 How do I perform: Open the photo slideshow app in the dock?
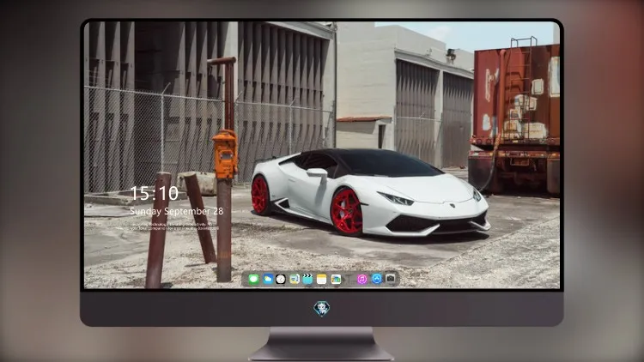pos(336,280)
